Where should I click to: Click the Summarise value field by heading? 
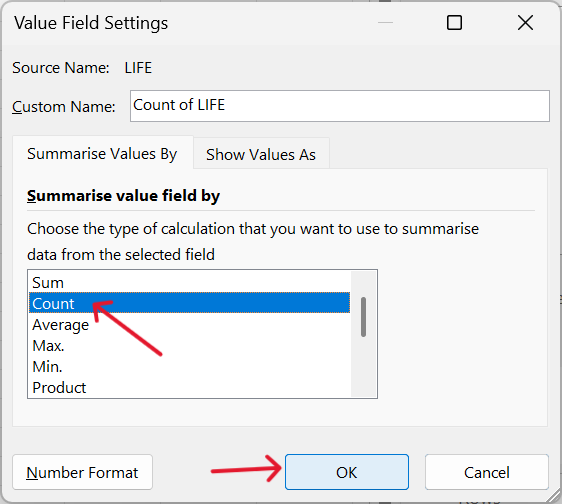click(123, 196)
